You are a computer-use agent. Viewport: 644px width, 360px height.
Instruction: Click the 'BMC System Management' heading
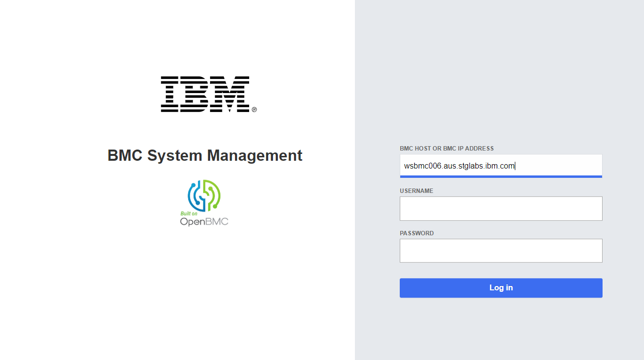pyautogui.click(x=205, y=155)
